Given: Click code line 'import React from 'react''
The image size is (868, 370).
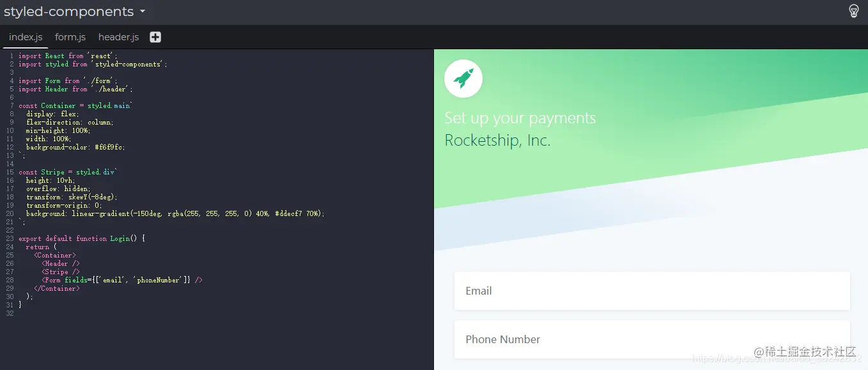Looking at the screenshot, I should 68,56.
